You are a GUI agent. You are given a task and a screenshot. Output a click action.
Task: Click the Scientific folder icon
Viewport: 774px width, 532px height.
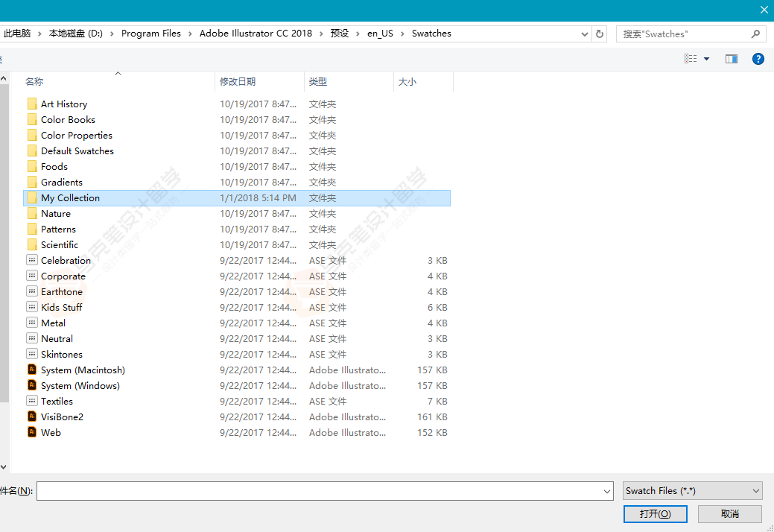tap(32, 245)
